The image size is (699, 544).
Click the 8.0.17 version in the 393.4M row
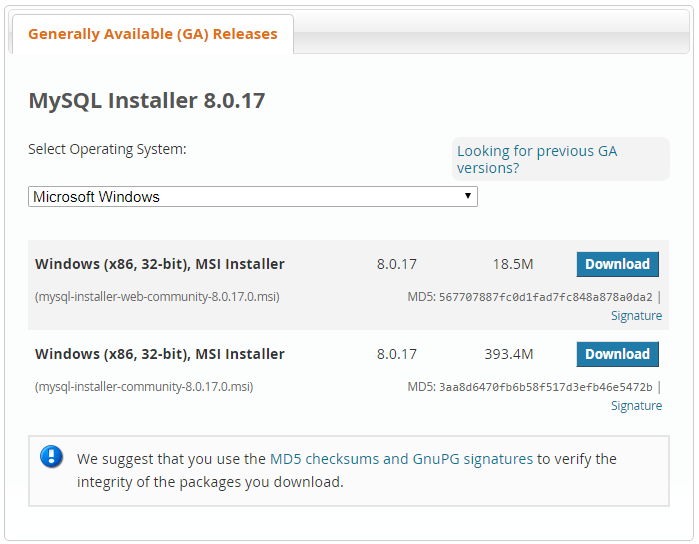click(x=397, y=355)
